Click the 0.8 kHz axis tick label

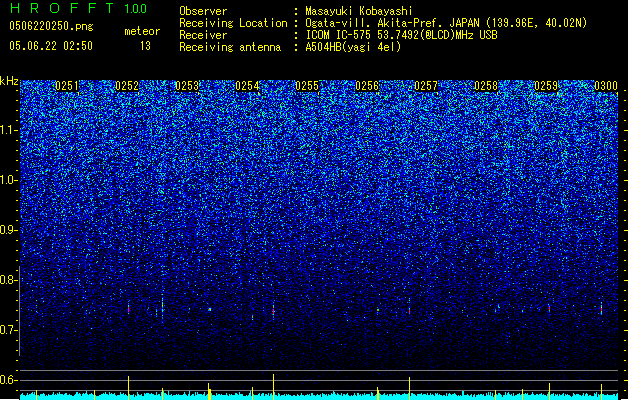click(8, 280)
